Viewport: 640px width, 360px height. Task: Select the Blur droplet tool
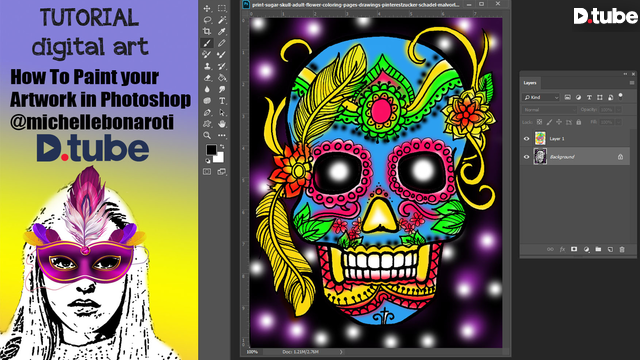(207, 89)
